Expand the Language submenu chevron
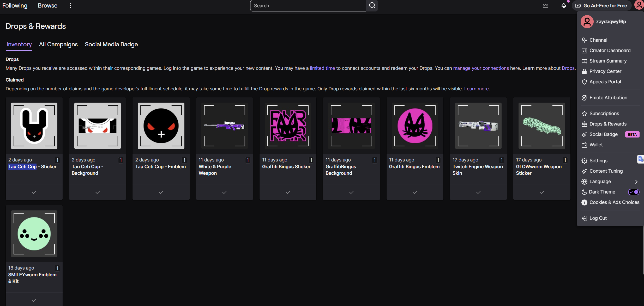The width and height of the screenshot is (644, 306). 636,182
